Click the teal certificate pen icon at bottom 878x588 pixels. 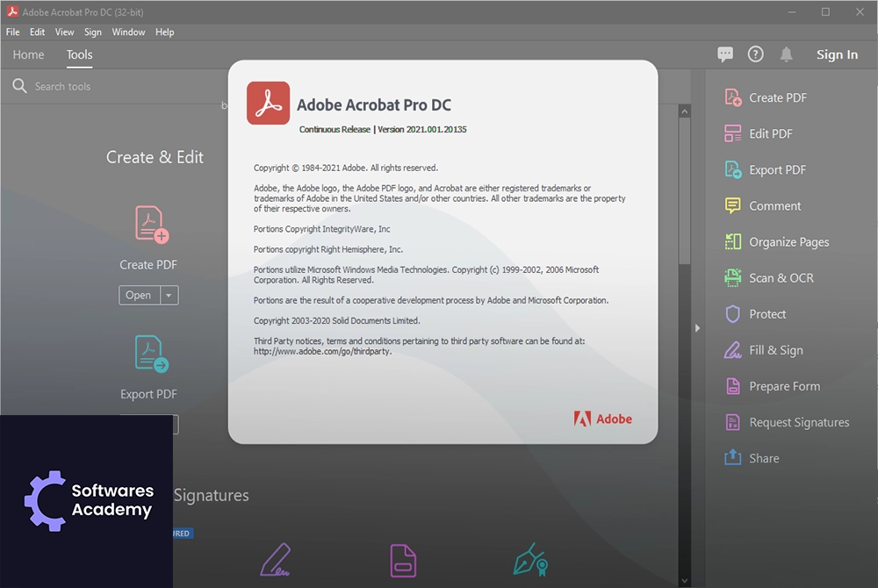531,559
